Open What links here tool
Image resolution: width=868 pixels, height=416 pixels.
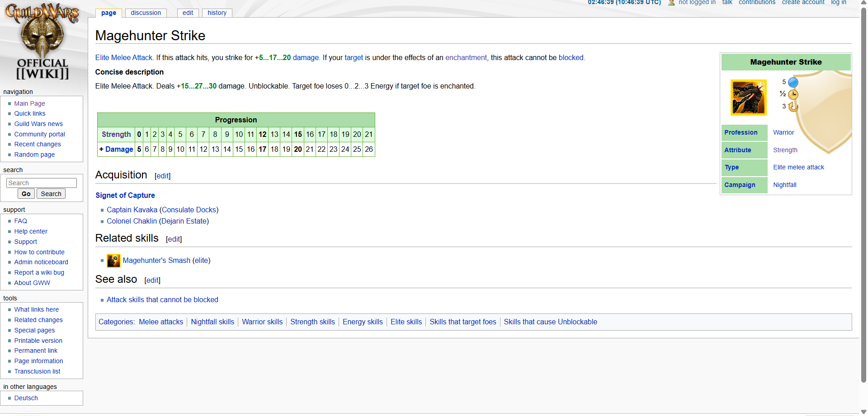point(36,309)
